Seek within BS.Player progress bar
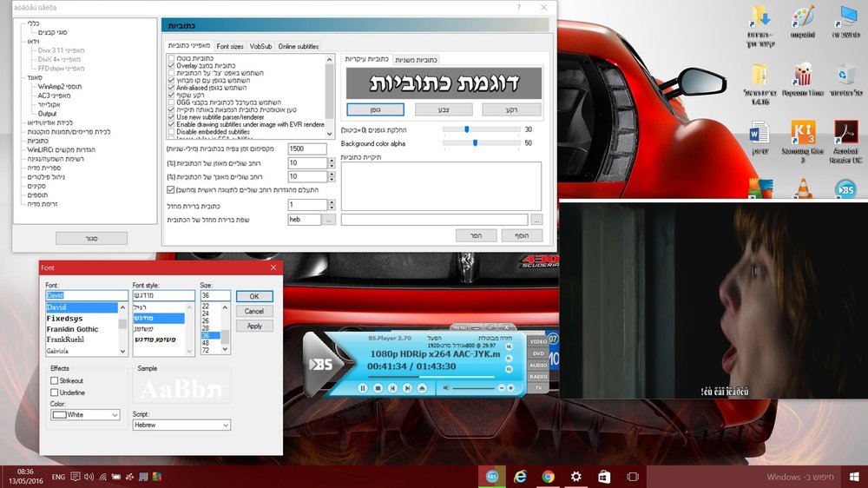Viewport: 868px width, 488px height. click(431, 377)
